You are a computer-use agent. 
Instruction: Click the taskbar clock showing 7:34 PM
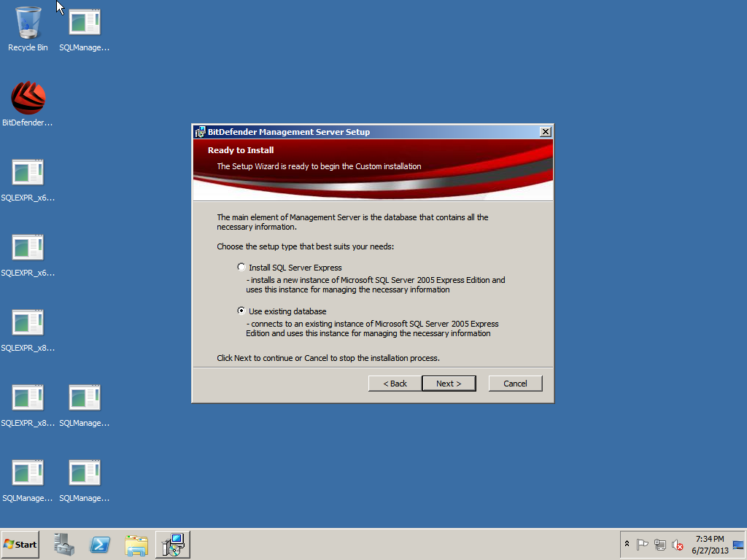coord(710,544)
